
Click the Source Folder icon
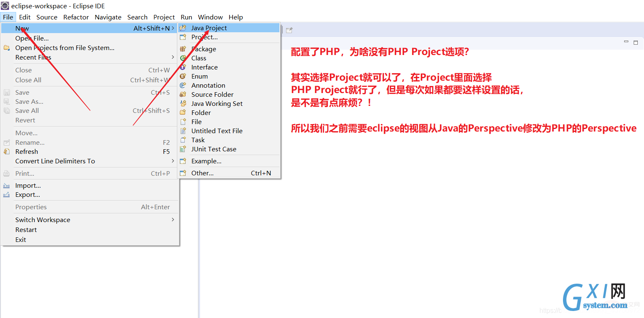click(183, 94)
